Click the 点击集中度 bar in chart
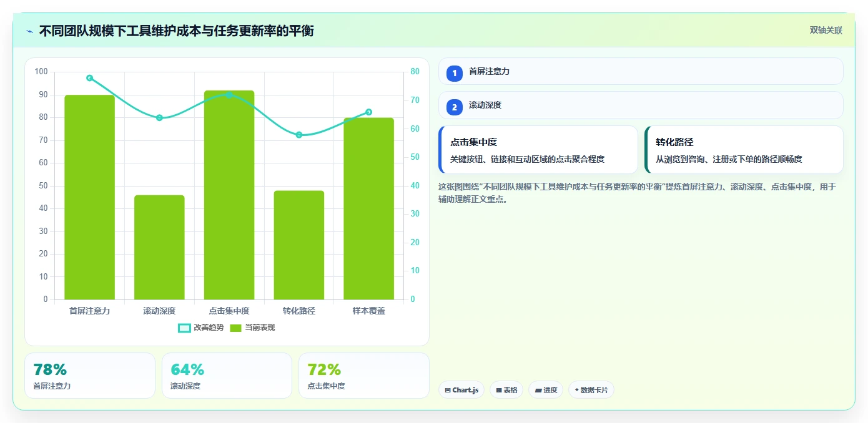Viewport: 868px width, 423px height. click(x=229, y=195)
